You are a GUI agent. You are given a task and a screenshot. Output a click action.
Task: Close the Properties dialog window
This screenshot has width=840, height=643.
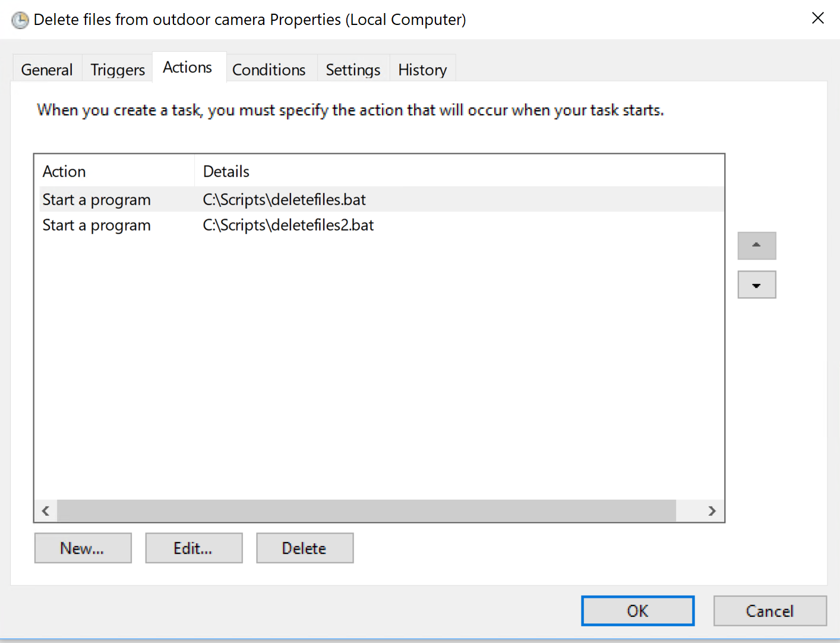818,18
